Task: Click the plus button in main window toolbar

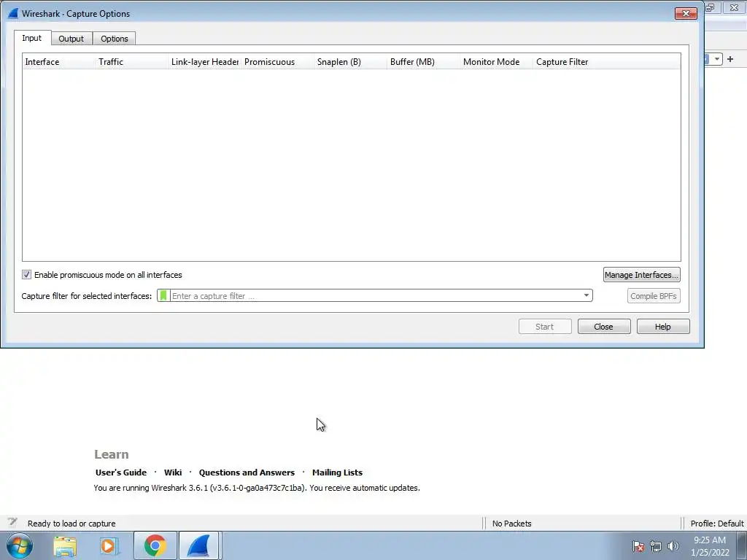Action: tap(730, 59)
